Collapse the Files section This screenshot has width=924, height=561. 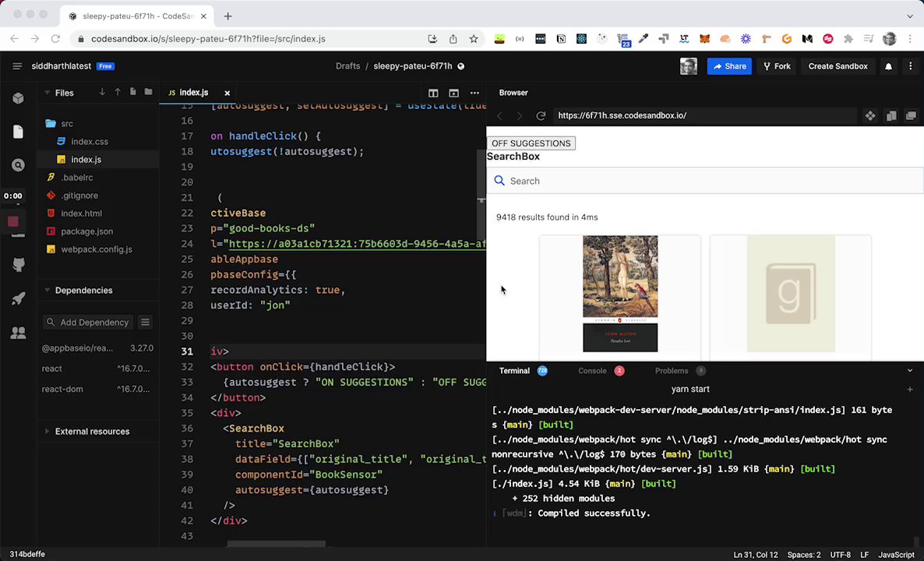48,93
